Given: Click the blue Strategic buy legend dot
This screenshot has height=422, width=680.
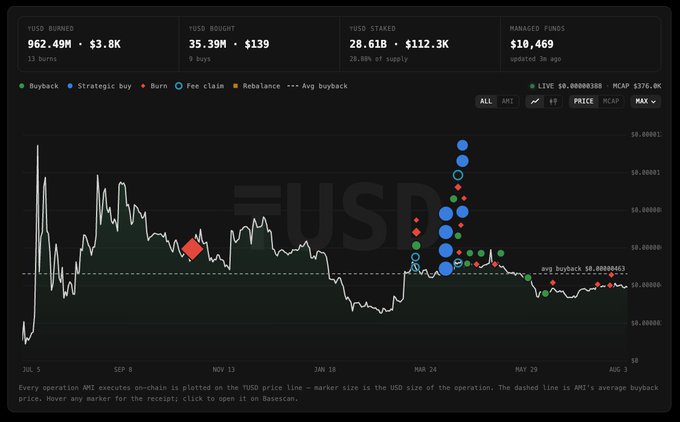Looking at the screenshot, I should point(70,86).
